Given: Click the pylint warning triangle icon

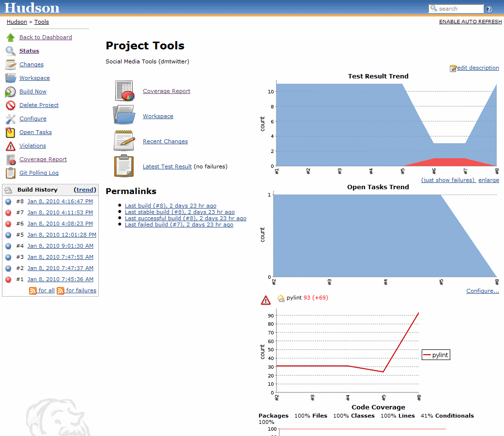Looking at the screenshot, I should coord(266,300).
